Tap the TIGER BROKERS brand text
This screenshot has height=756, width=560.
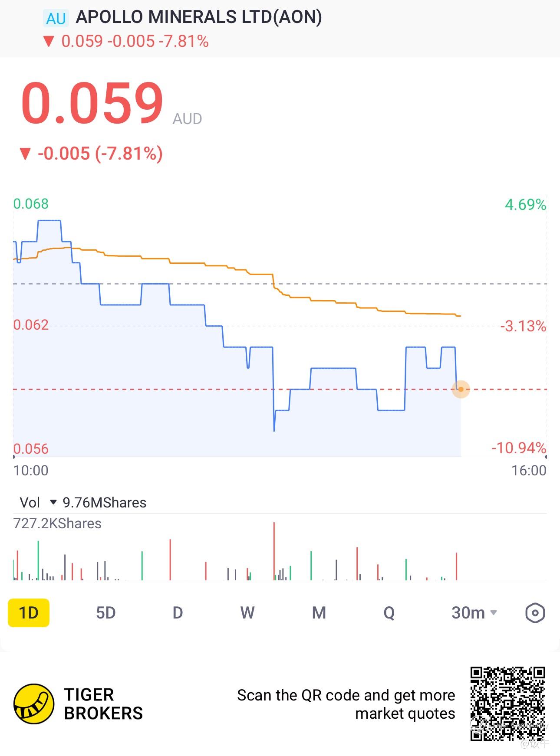(x=103, y=704)
